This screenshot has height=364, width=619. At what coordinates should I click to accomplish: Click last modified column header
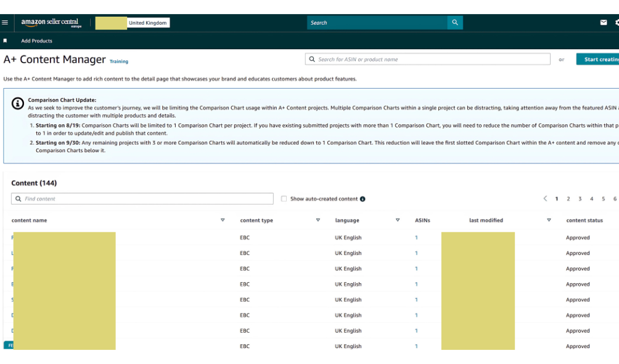pos(486,220)
